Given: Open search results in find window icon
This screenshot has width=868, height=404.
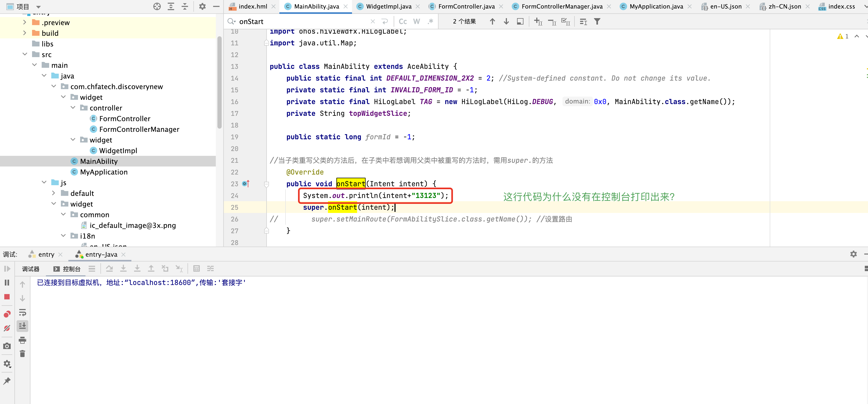Looking at the screenshot, I should click(520, 22).
